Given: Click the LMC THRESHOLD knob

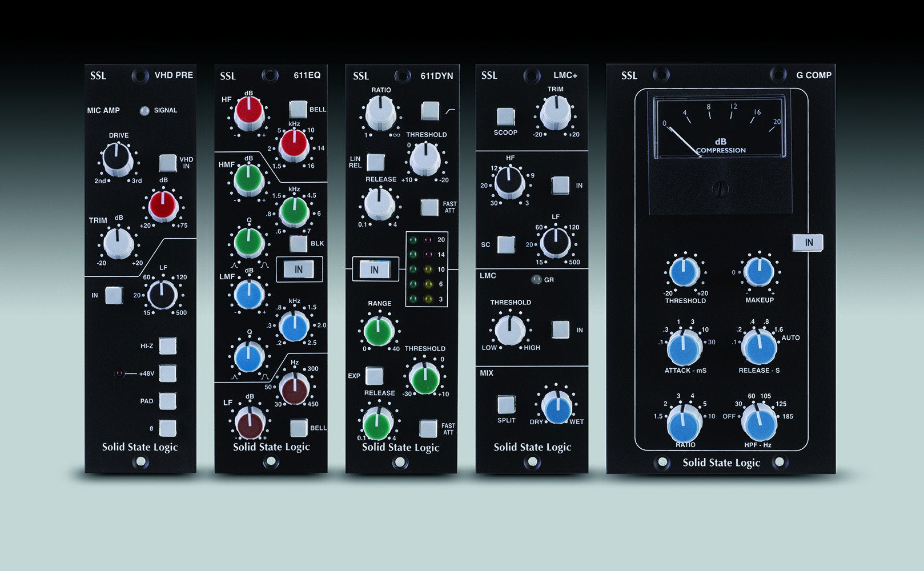Looking at the screenshot, I should coord(509,329).
